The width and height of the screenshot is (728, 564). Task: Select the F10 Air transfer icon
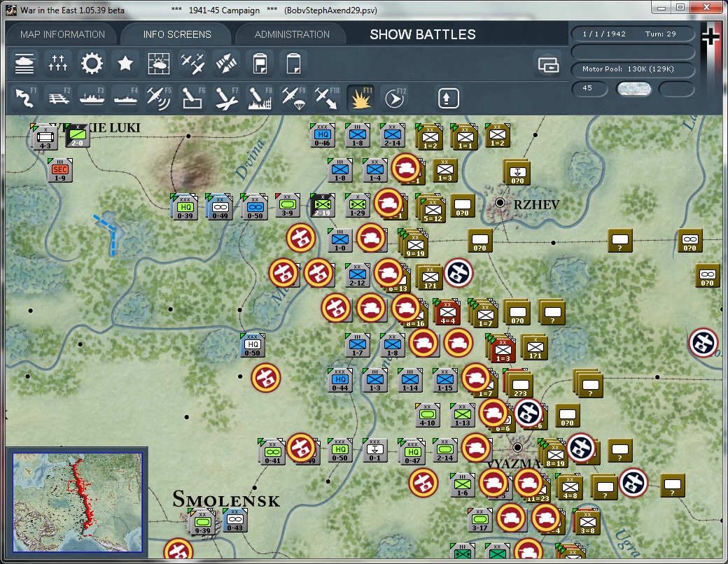point(326,98)
